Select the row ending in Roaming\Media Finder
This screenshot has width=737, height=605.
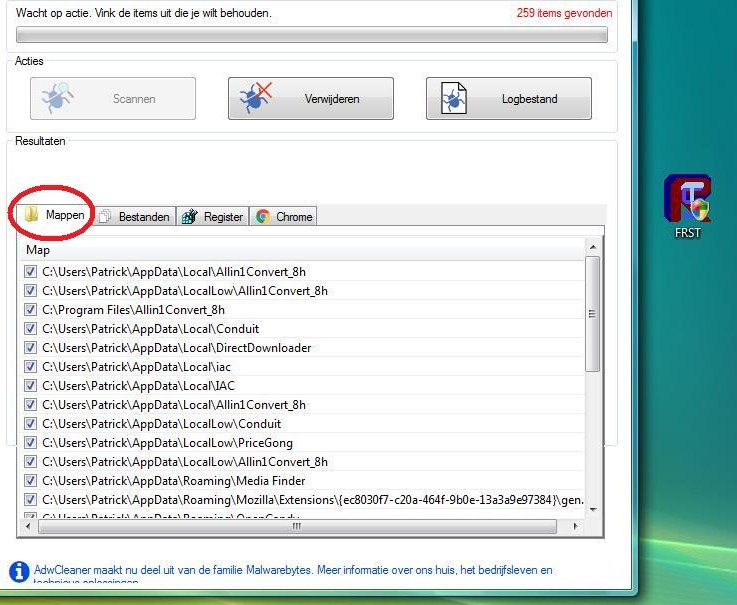tap(301, 480)
